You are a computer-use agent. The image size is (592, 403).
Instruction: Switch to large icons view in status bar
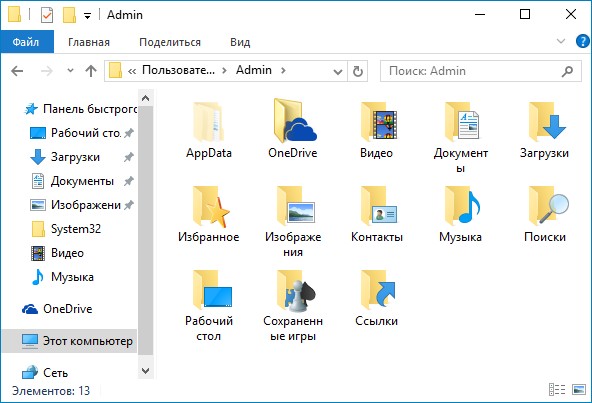578,389
